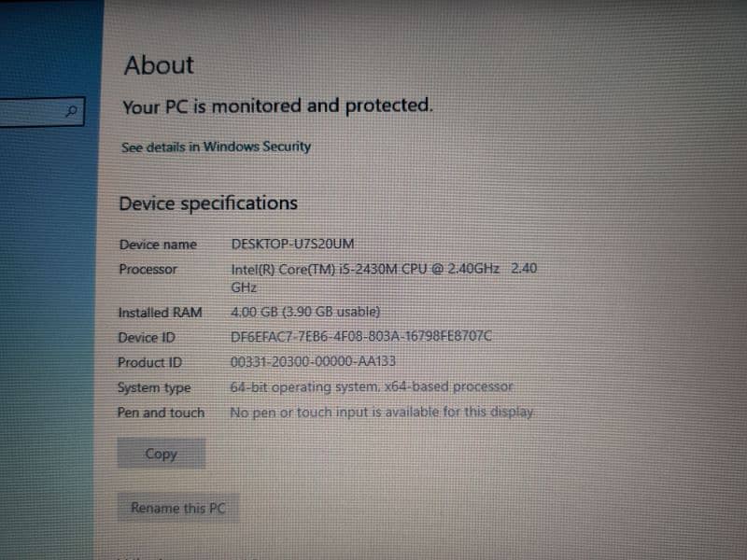
Task: Select the DESKTOP-U7S20UM device name value
Action: [x=292, y=244]
